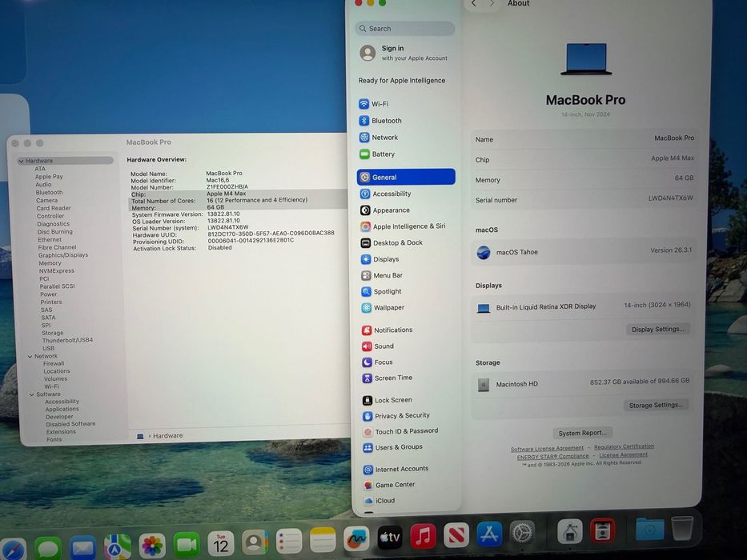
Task: Open Photo Booth from the Dock
Action: coord(602,530)
